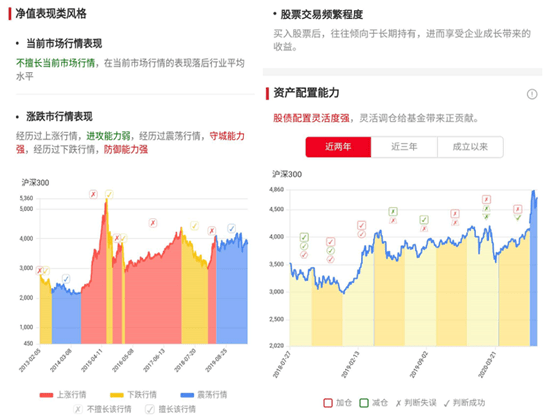
Task: Click the red X marker above 5,360 peak
Action: pyautogui.click(x=93, y=194)
